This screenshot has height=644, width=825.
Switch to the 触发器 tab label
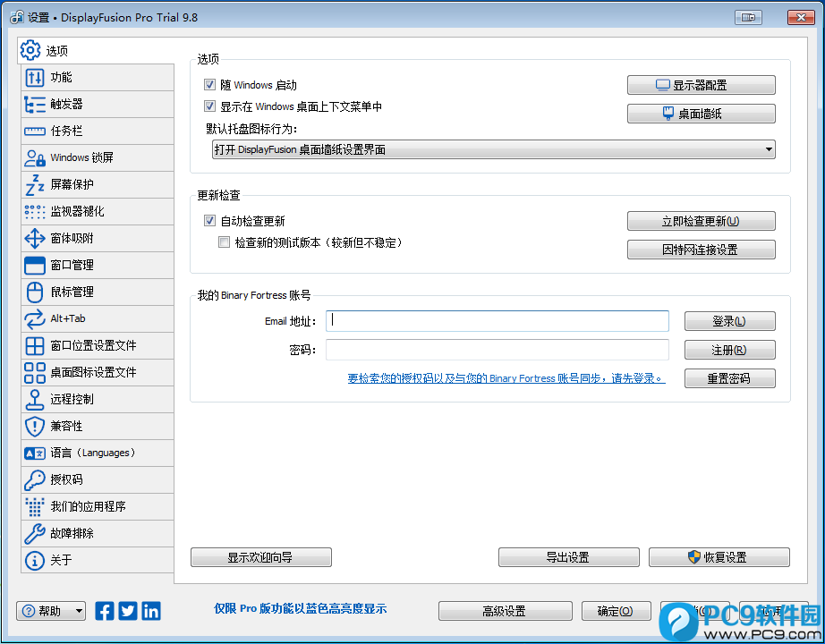click(66, 104)
